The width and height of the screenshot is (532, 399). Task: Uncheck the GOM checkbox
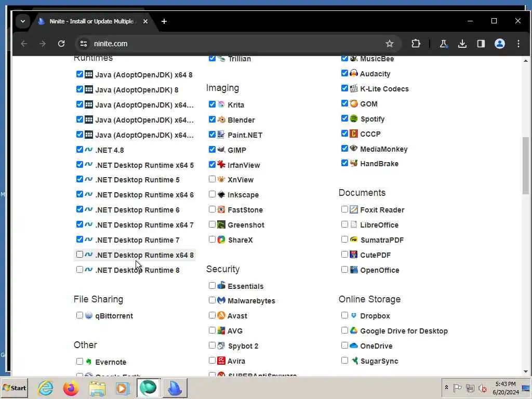point(344,103)
